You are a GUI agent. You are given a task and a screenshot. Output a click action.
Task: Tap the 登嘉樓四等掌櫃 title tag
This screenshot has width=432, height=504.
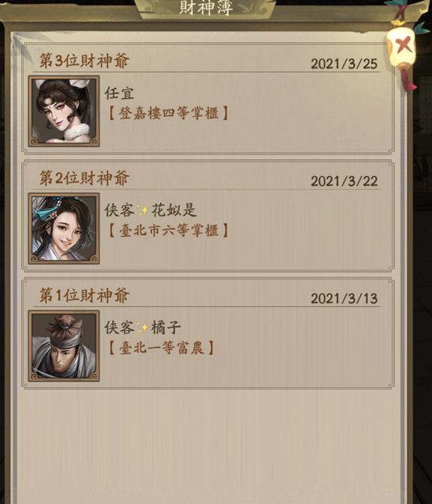point(167,113)
